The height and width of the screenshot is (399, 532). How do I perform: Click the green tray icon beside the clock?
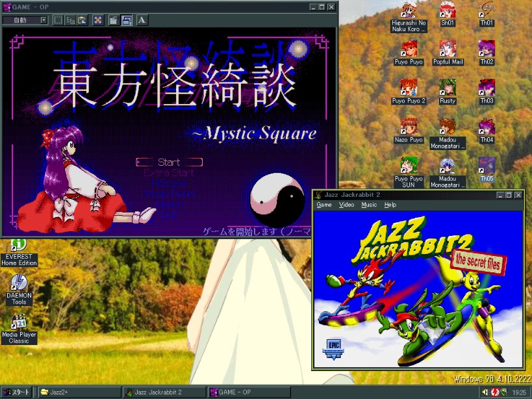504,393
